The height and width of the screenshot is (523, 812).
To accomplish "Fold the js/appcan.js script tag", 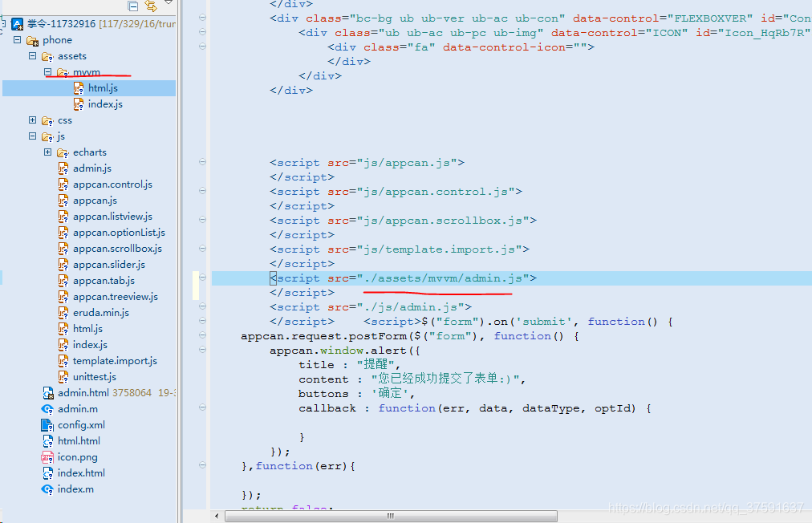I will pos(202,162).
